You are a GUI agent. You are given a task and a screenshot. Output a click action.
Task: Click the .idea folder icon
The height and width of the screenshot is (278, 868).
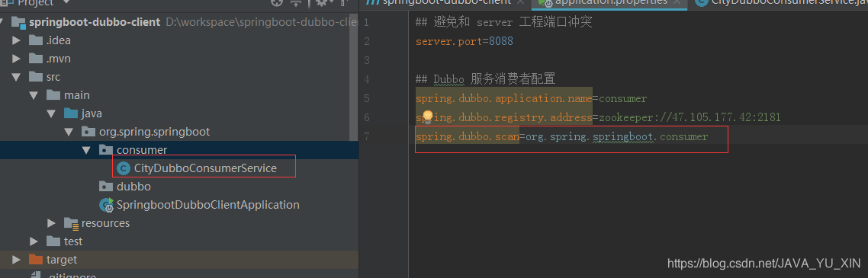coord(35,40)
